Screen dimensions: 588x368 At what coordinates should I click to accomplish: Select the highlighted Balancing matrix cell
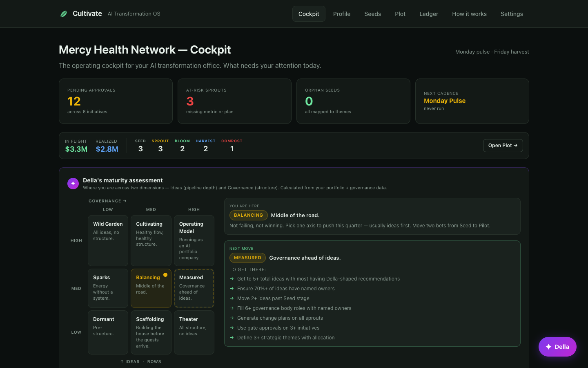[151, 288]
